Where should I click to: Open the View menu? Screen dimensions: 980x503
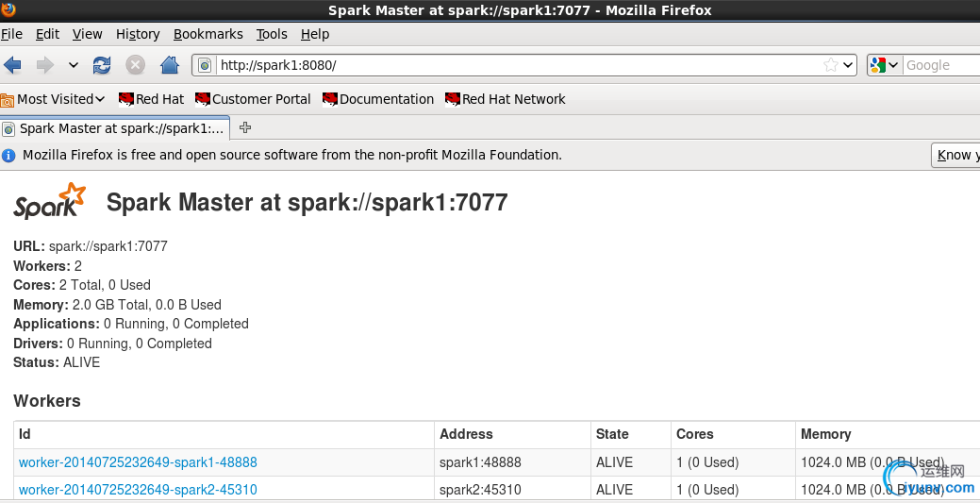(x=87, y=34)
